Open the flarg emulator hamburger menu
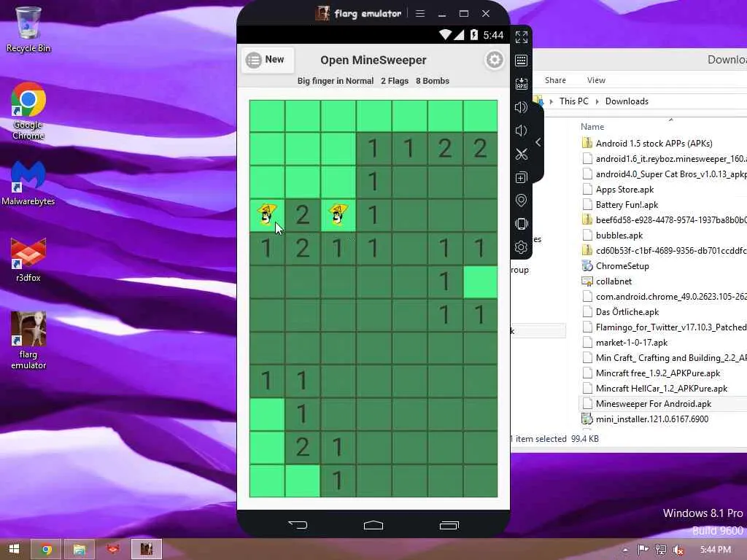This screenshot has width=747, height=560. 419,13
